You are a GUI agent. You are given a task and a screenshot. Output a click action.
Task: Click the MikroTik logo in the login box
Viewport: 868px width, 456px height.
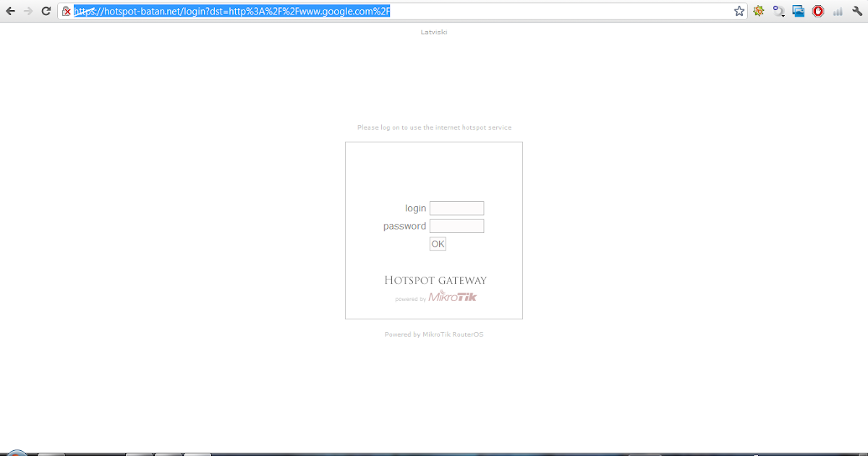coord(453,297)
